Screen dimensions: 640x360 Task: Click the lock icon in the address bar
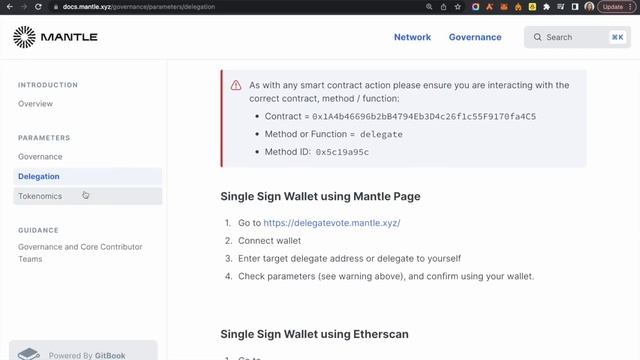click(x=56, y=7)
